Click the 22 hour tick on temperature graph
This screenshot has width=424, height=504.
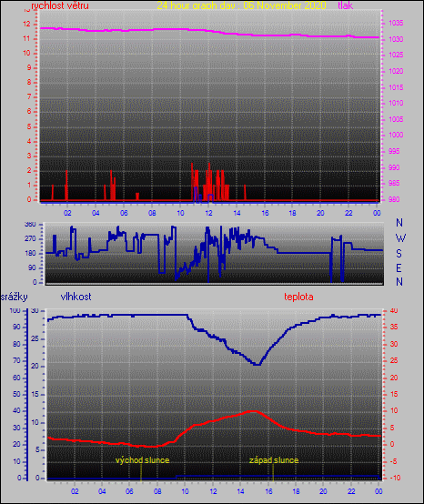(351, 491)
